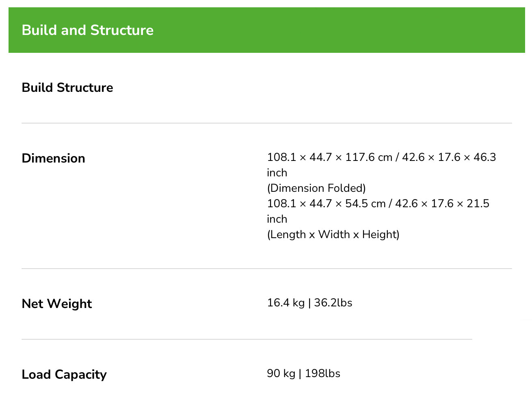Click the green Build and Structure header
The height and width of the screenshot is (410, 532).
pyautogui.click(x=266, y=30)
